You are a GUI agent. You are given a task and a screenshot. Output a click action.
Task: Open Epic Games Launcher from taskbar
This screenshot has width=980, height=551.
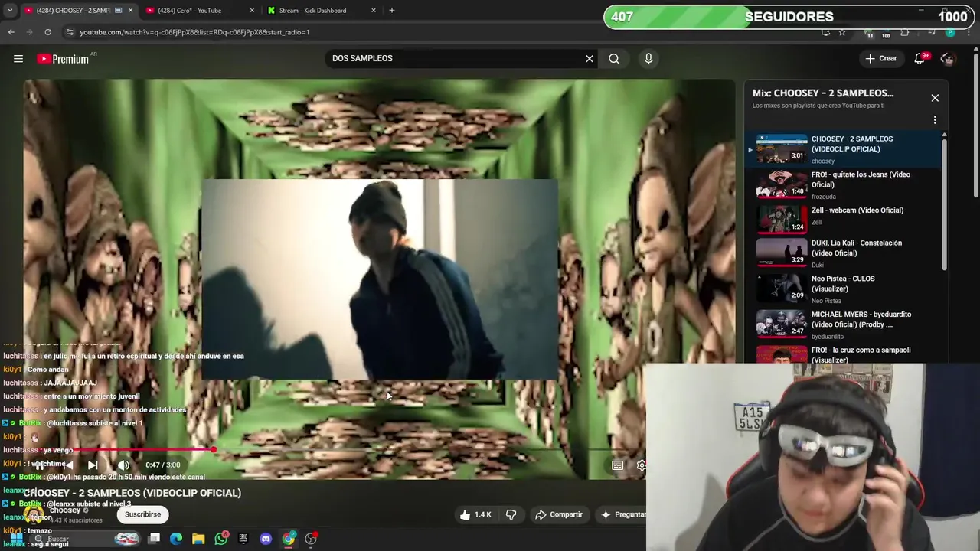tap(243, 539)
